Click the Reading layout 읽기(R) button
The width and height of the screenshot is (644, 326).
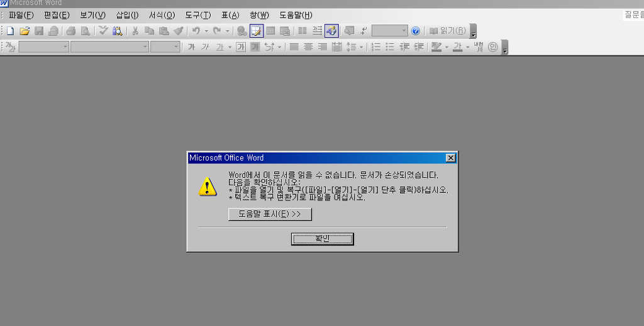point(448,31)
